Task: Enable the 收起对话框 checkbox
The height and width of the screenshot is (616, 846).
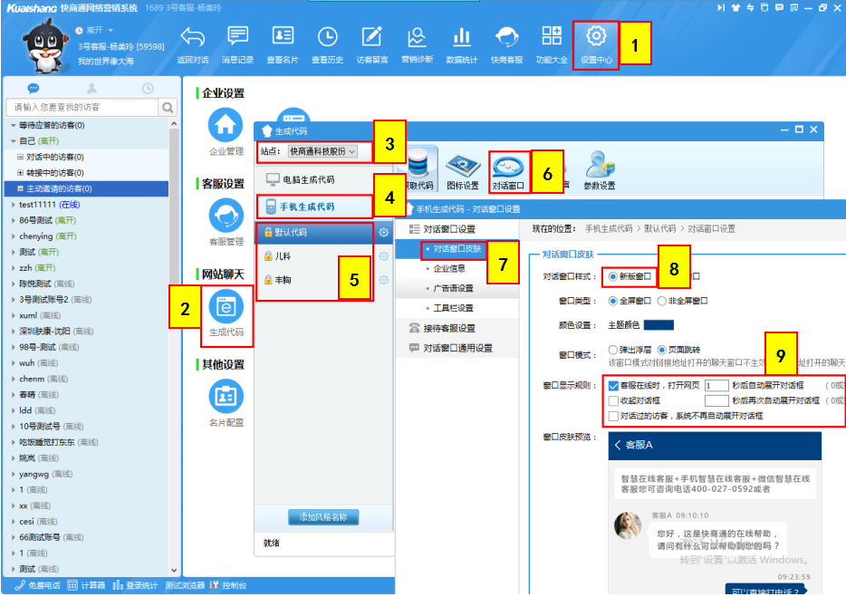Action: point(613,400)
